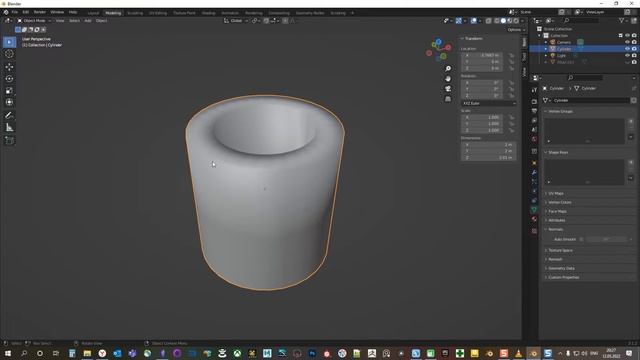Open the Tool properties tab icon
The image size is (640, 360).
click(x=534, y=90)
